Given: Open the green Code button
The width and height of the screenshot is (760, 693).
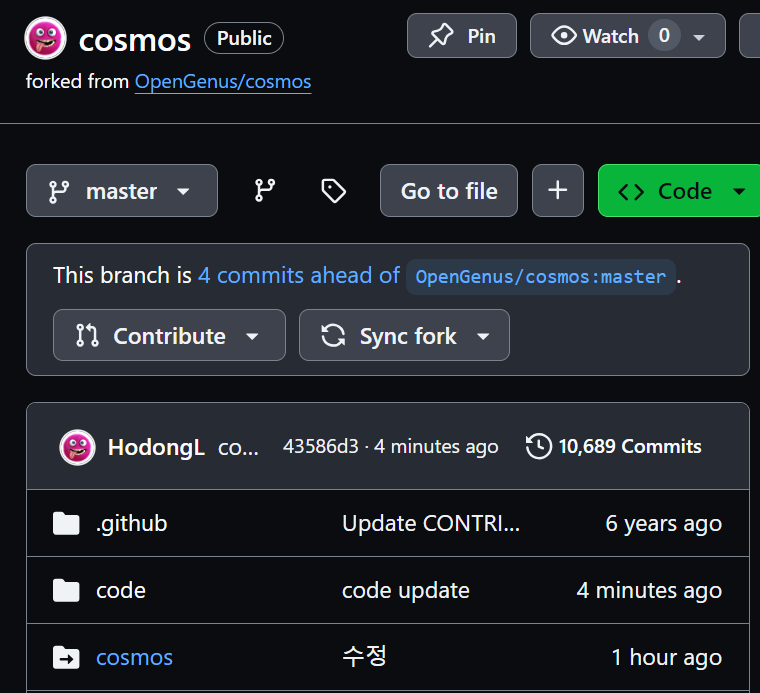Looking at the screenshot, I should 679,190.
